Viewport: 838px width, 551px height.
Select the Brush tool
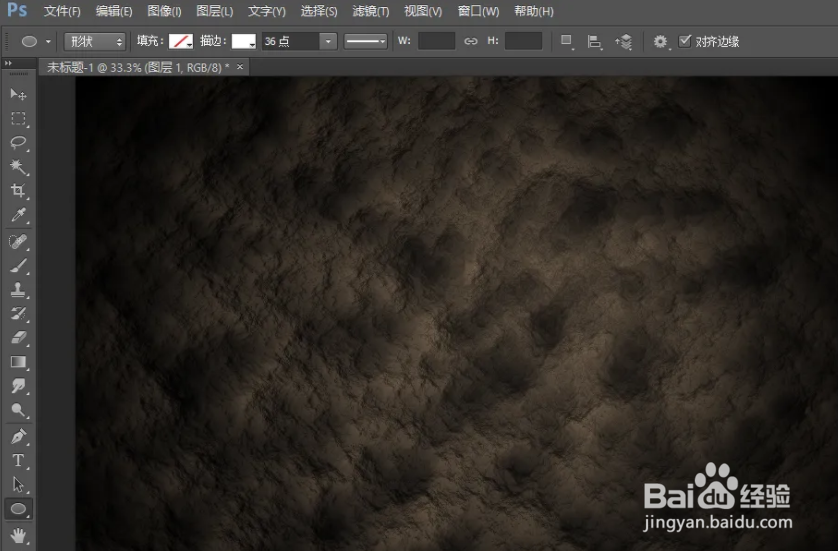[x=18, y=266]
